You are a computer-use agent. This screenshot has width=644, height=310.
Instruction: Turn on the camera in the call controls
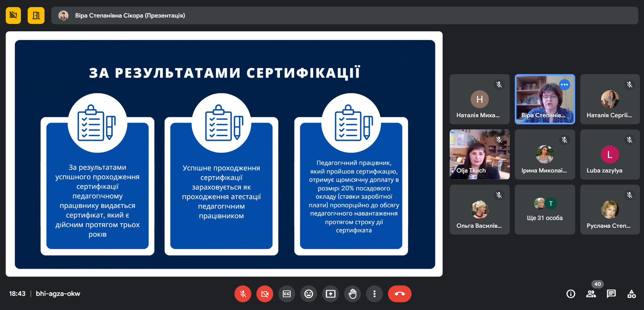coord(265,294)
